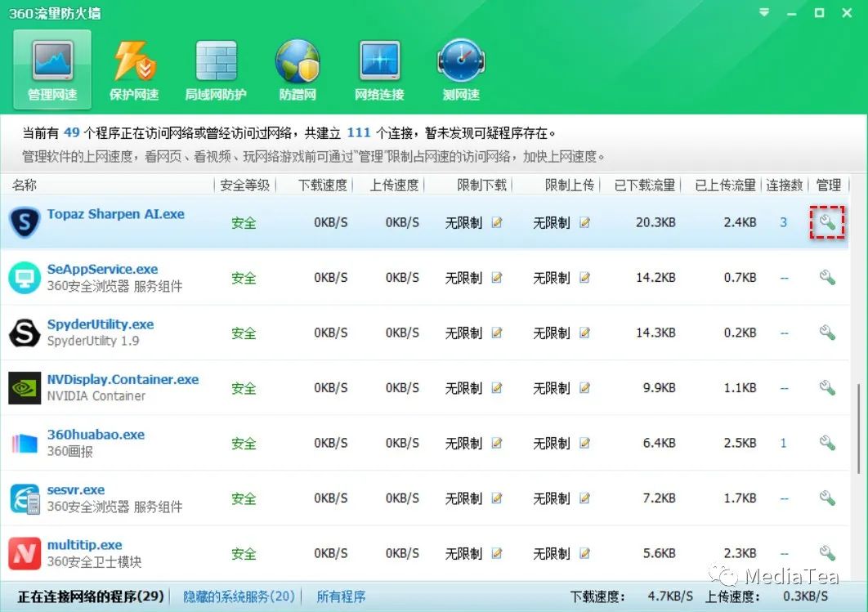This screenshot has height=612, width=868.
Task: Open multitip.exe program link
Action: point(85,545)
